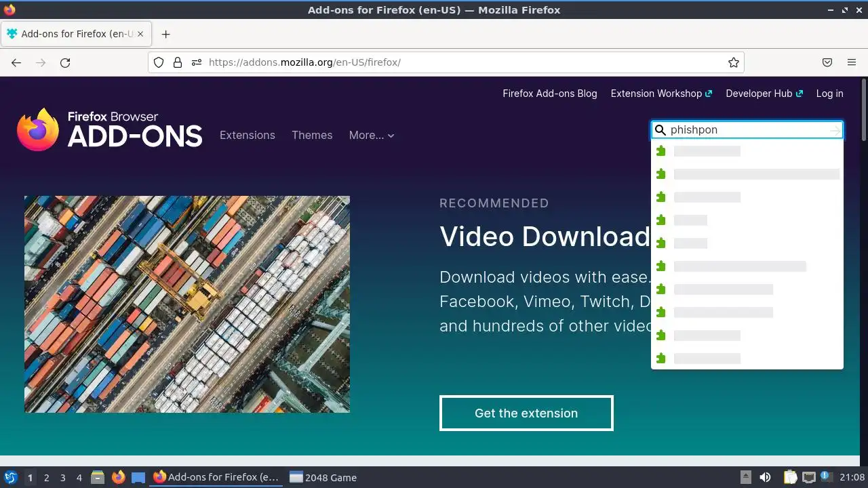Click the Firefox Browser Add-ons logo

click(110, 129)
